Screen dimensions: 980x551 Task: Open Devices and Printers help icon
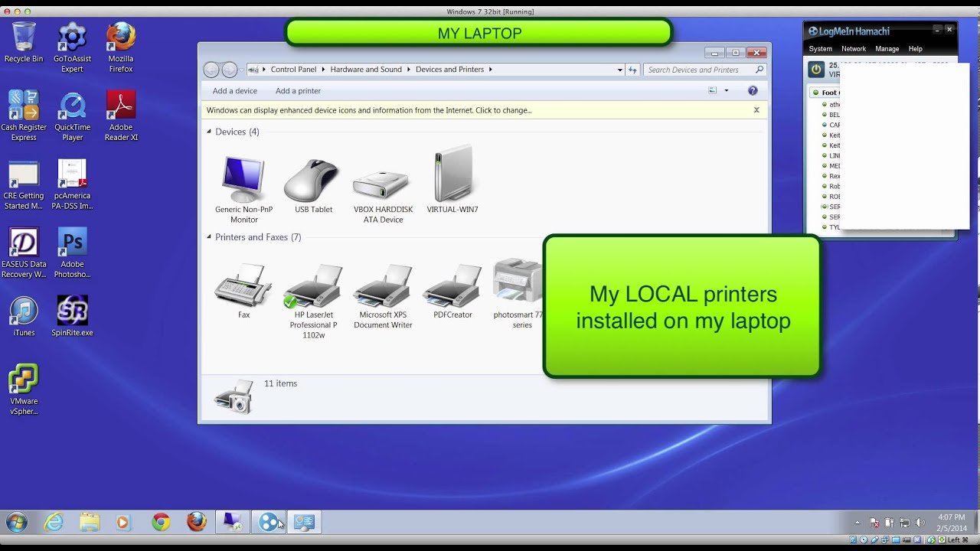(753, 90)
